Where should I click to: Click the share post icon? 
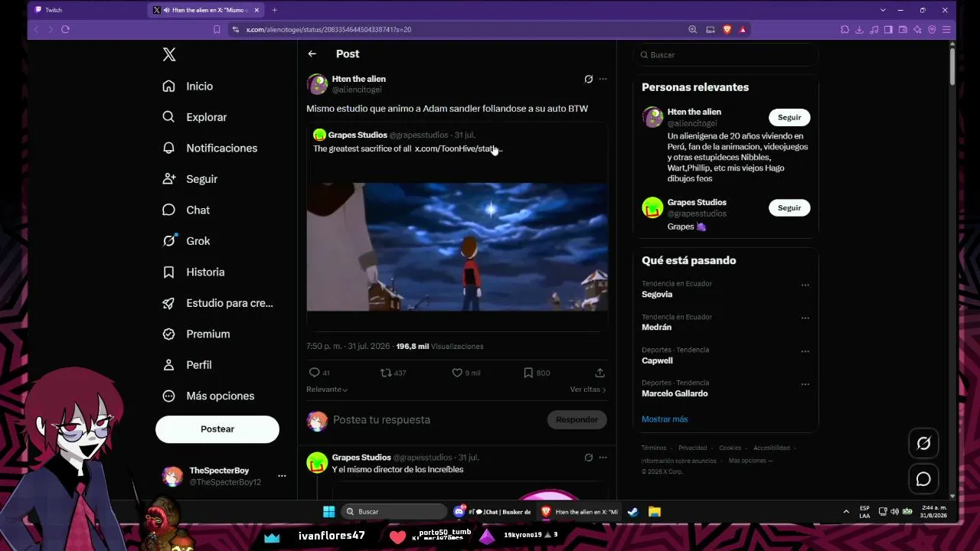pyautogui.click(x=599, y=373)
